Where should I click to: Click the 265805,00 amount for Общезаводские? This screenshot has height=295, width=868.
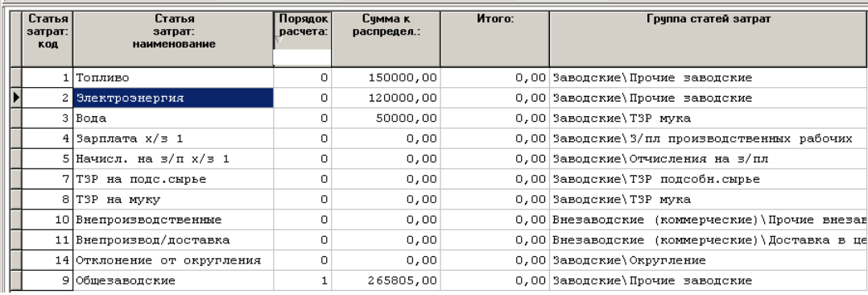tap(386, 281)
